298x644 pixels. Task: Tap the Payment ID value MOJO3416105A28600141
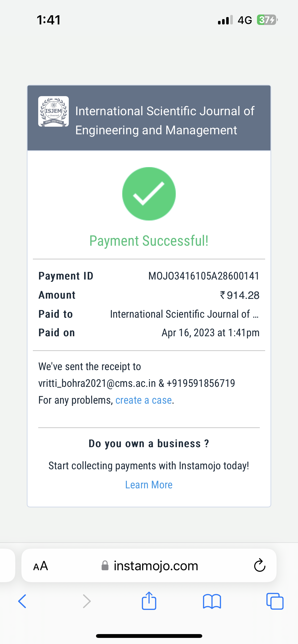coord(204,276)
